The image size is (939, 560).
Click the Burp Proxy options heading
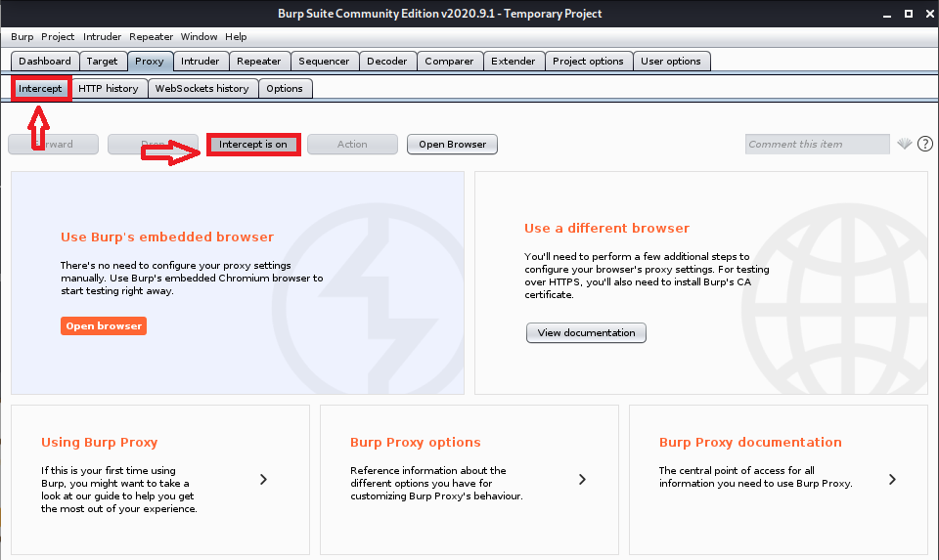click(416, 442)
